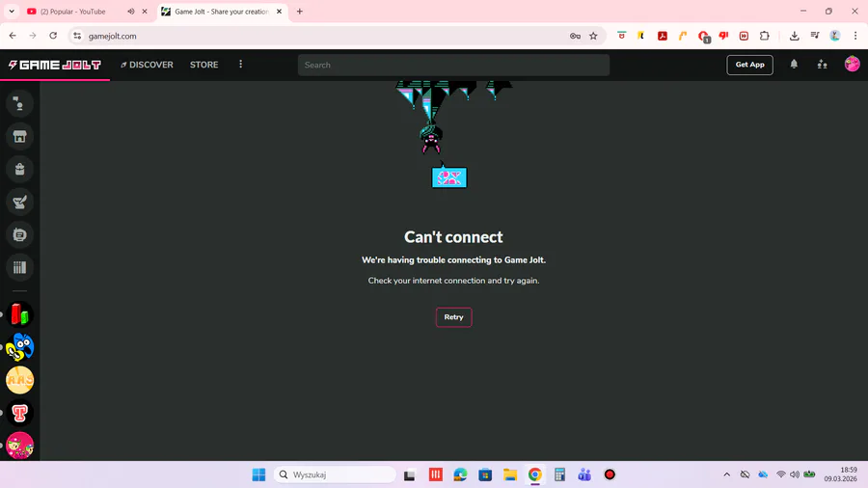Viewport: 868px width, 488px height.
Task: Open a new browser tab
Action: [x=300, y=11]
